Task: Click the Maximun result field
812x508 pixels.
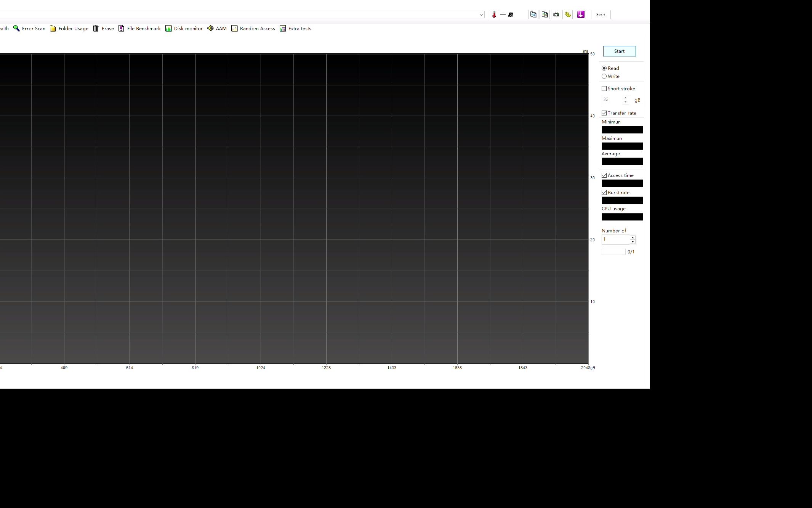Action: pyautogui.click(x=622, y=146)
